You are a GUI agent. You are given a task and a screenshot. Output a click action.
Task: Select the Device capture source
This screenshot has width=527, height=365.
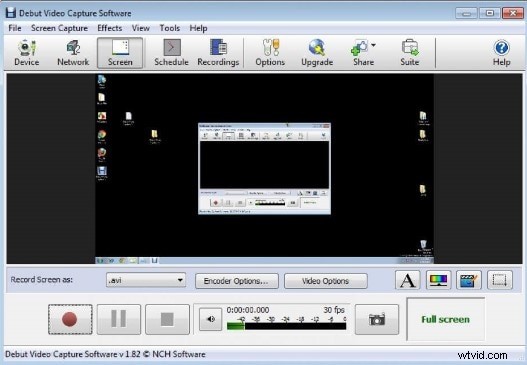[x=27, y=53]
